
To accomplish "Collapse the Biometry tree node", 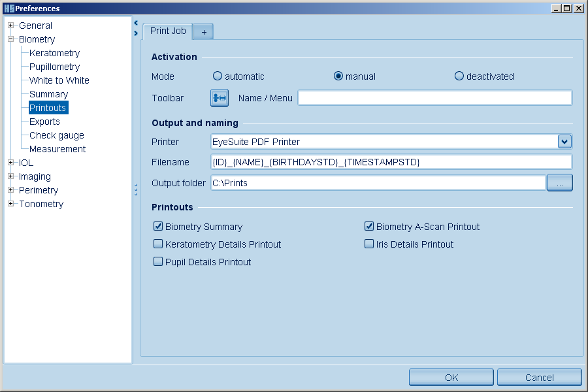I will pyautogui.click(x=11, y=39).
